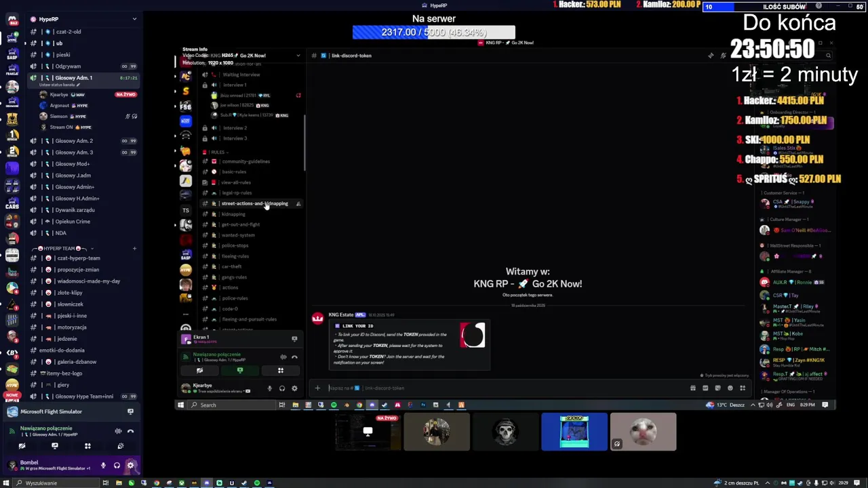
Task: Collapse the HYPERP TEAM category
Action: [63, 249]
